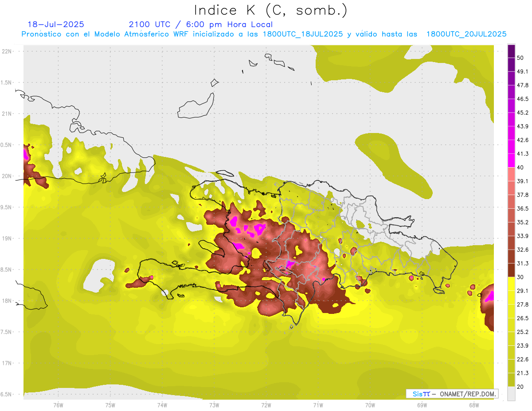Click the '2100 UTC / 6:00 pm Hora Local' text

[200, 24]
